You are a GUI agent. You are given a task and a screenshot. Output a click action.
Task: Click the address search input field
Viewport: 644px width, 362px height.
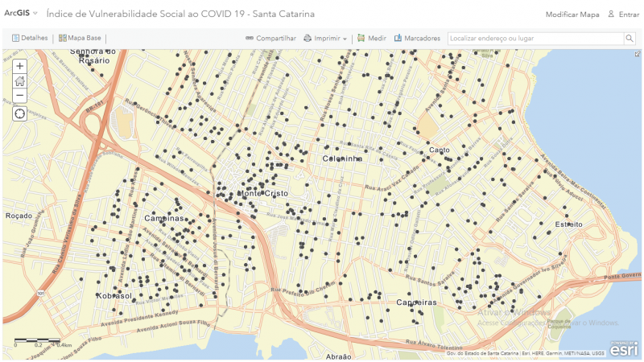(535, 38)
